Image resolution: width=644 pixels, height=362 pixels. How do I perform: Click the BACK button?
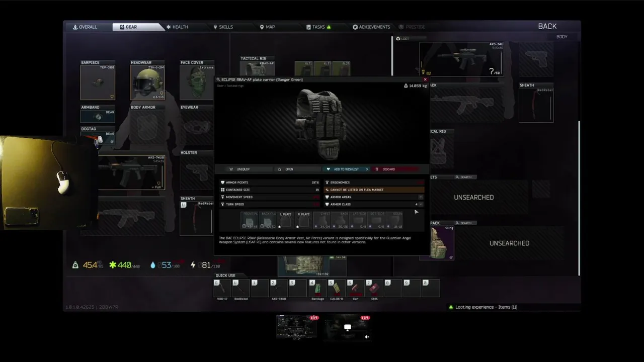click(x=547, y=26)
